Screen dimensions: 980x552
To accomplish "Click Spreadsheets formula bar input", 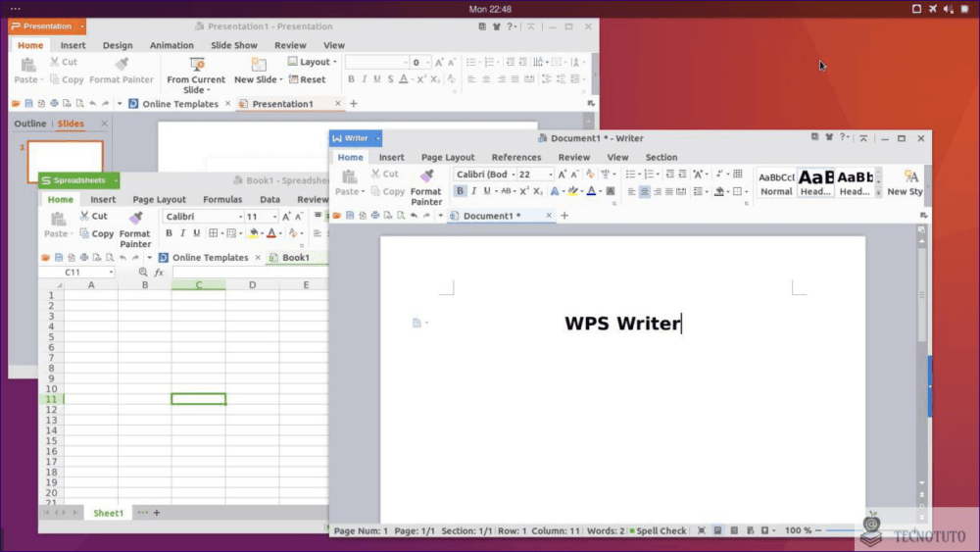I will [x=250, y=272].
